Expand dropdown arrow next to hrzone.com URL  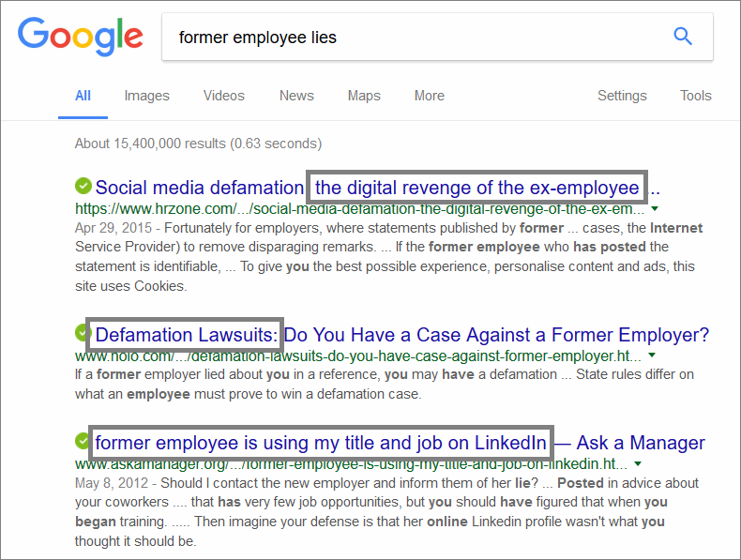[x=655, y=208]
